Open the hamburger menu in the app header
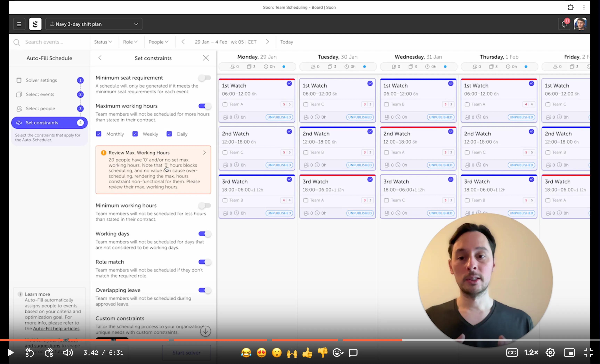600x364 pixels. click(19, 24)
